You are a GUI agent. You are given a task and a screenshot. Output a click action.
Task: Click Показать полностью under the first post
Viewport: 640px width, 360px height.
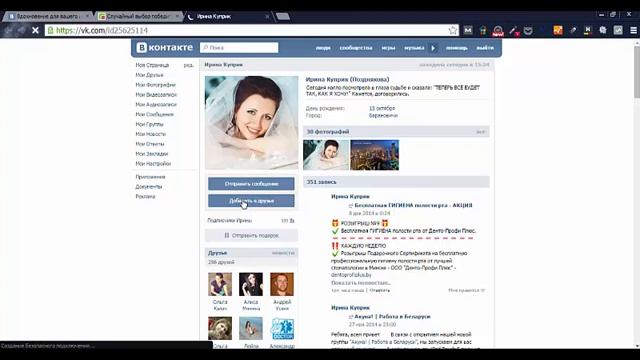[360, 283]
